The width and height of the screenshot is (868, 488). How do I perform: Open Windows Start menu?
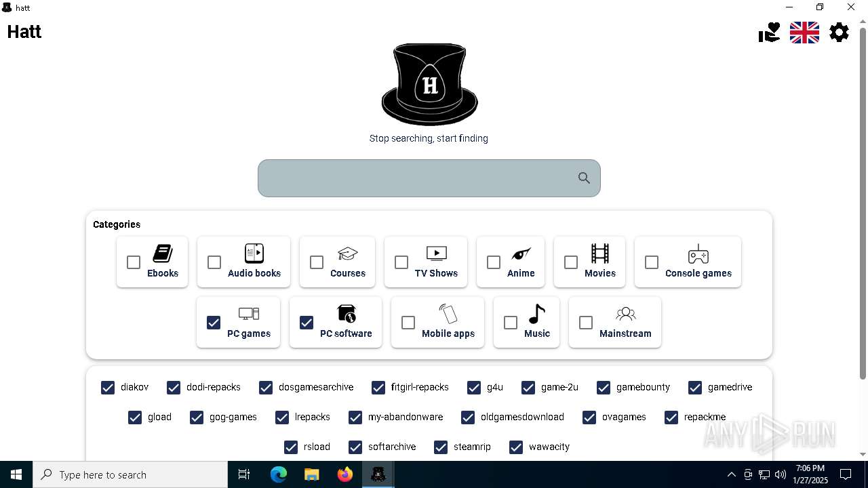point(16,474)
